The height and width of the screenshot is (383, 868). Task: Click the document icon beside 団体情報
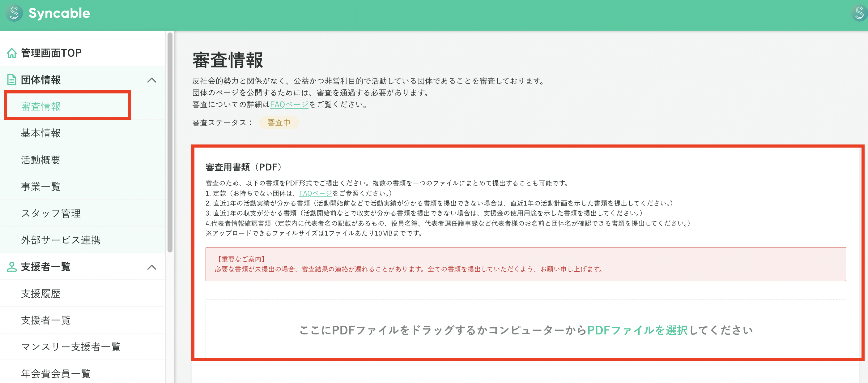(12, 80)
